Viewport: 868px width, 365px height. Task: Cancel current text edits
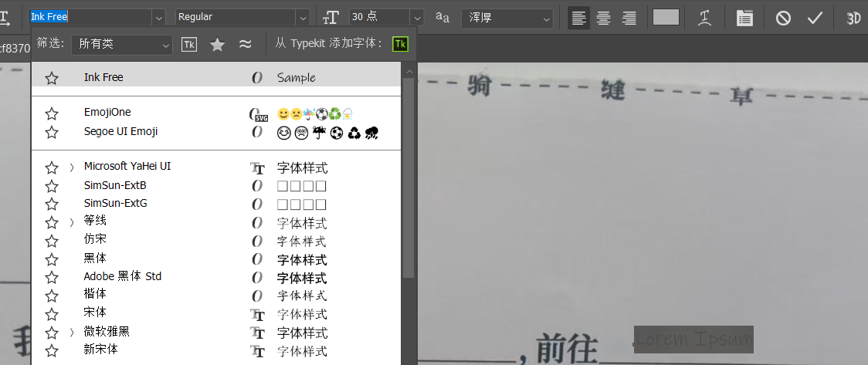coord(783,18)
